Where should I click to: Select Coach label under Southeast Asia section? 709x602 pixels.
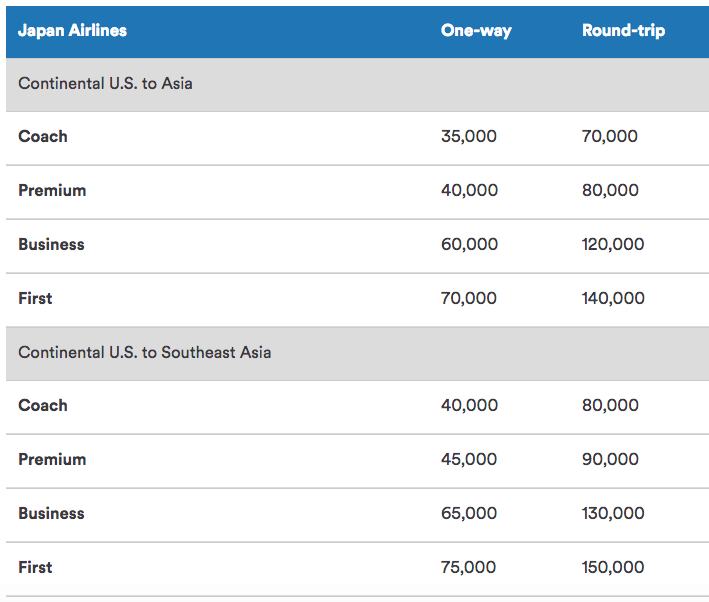pos(43,405)
